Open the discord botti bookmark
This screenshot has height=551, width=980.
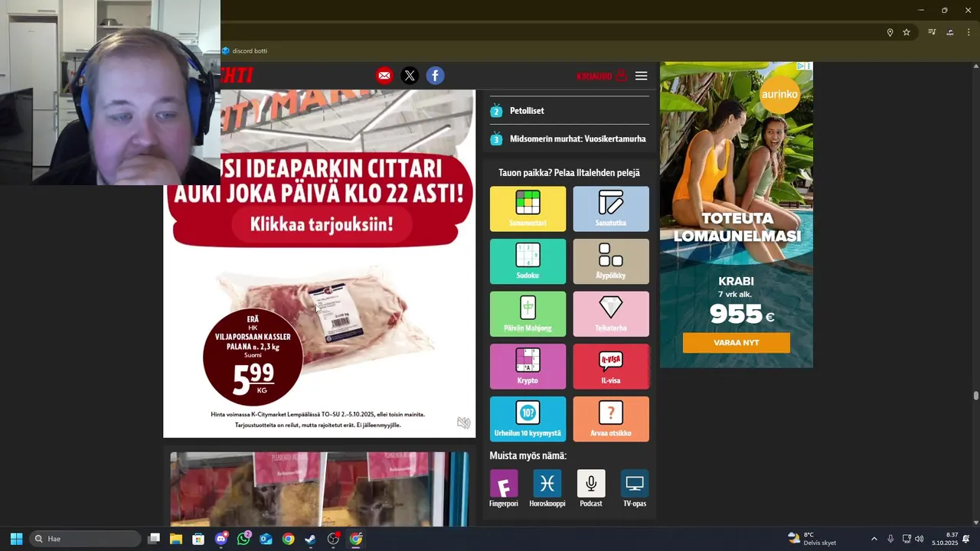pos(244,51)
